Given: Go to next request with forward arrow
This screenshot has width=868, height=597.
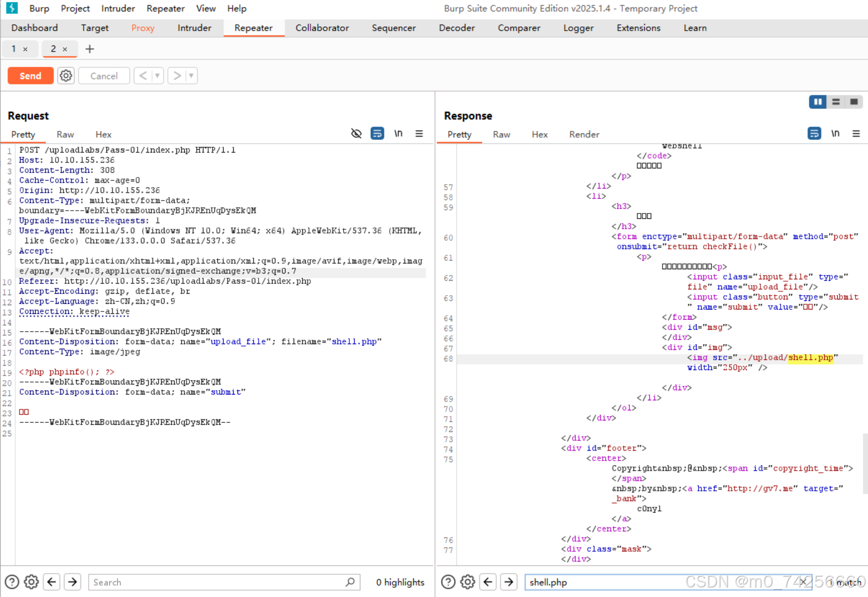Looking at the screenshot, I should coord(177,76).
